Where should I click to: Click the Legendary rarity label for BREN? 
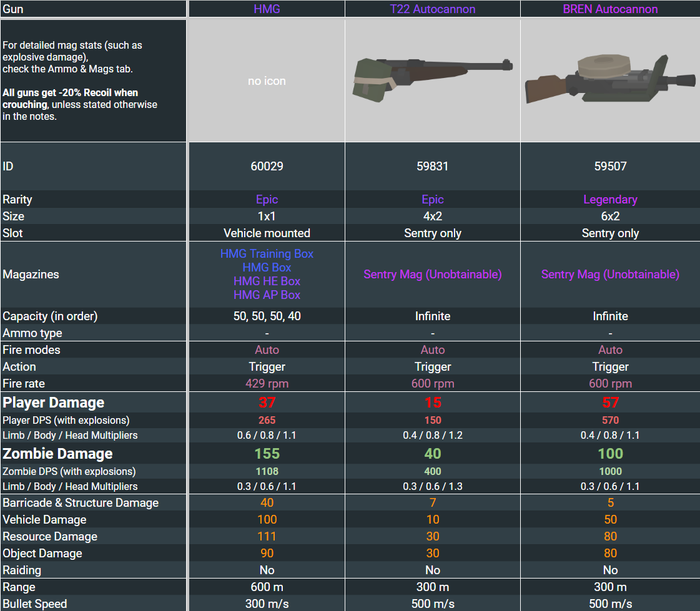(610, 200)
